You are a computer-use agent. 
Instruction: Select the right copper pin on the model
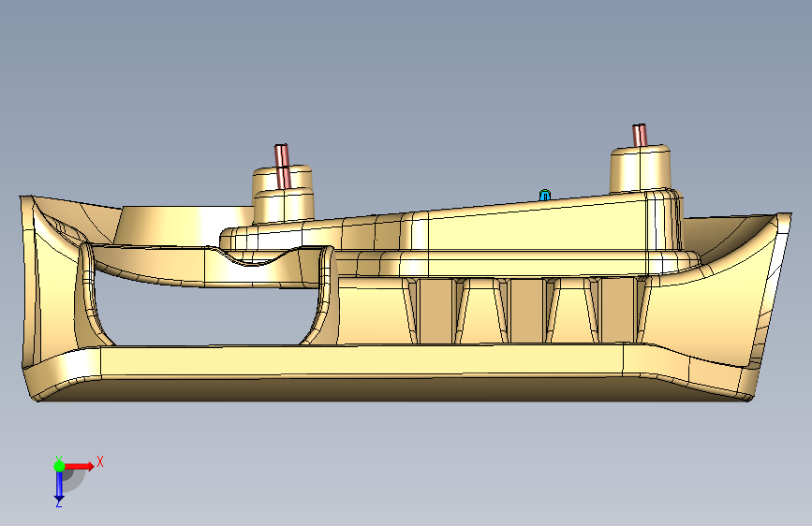(x=640, y=135)
